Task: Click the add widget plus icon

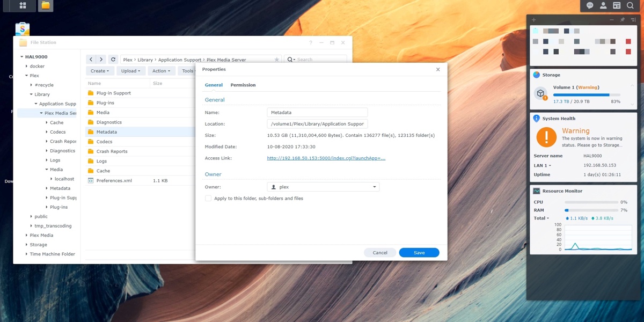Action: tap(533, 20)
